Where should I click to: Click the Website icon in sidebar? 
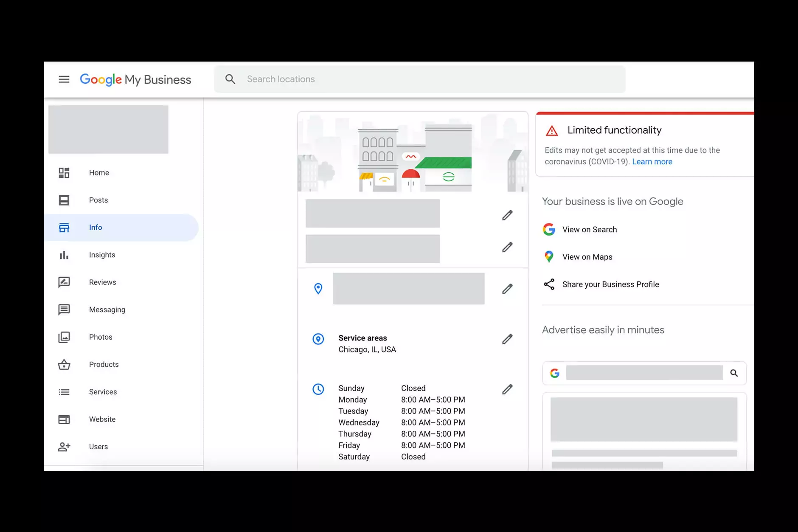pos(64,419)
